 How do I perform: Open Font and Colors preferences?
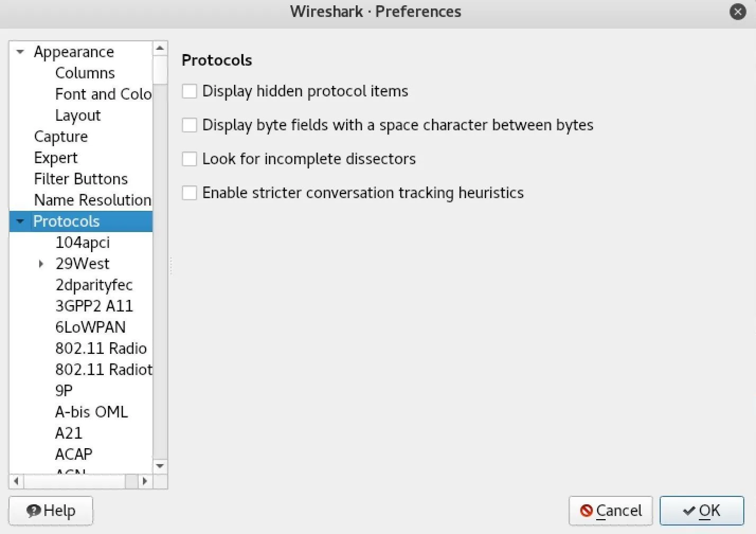[103, 94]
